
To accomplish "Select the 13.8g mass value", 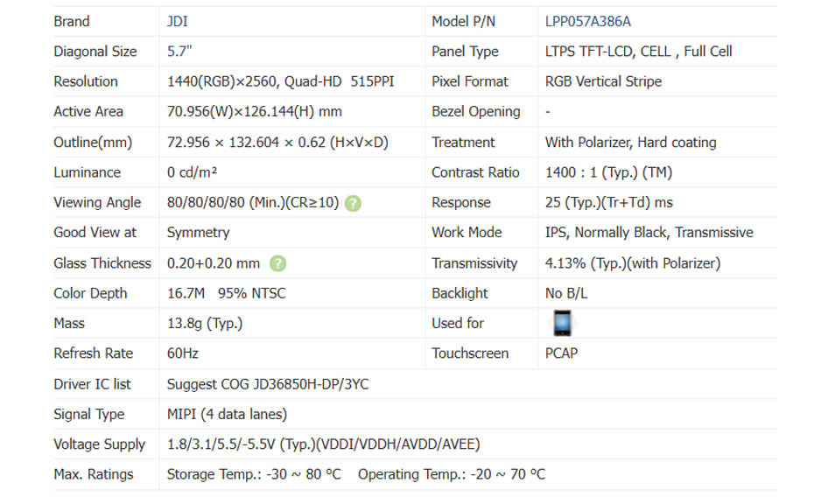I will [204, 324].
